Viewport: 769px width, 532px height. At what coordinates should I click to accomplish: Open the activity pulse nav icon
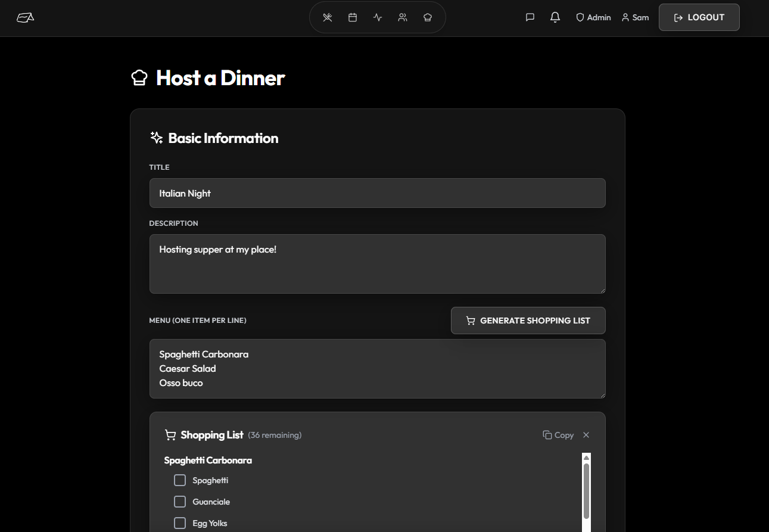coord(378,17)
